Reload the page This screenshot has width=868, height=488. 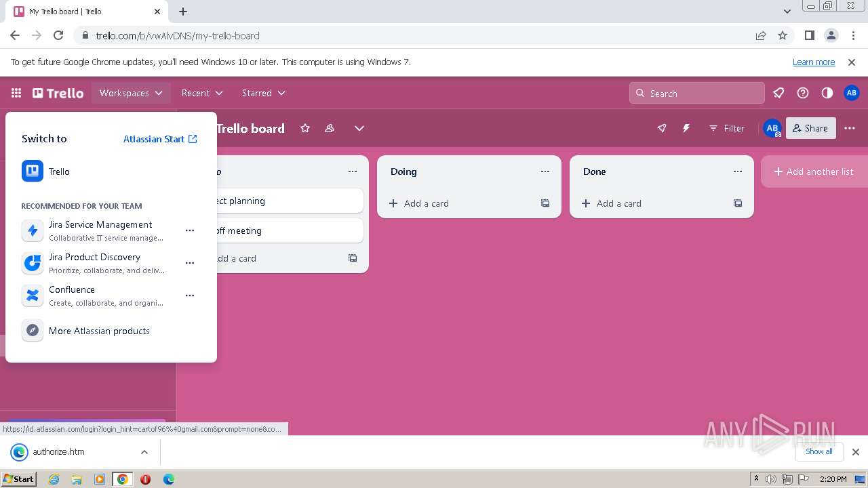pos(58,35)
